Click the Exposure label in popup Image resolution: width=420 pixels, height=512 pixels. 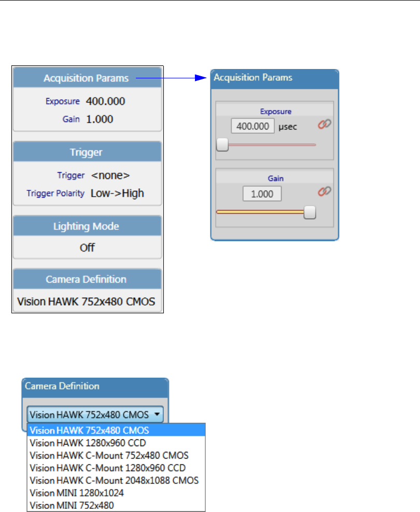pos(275,112)
